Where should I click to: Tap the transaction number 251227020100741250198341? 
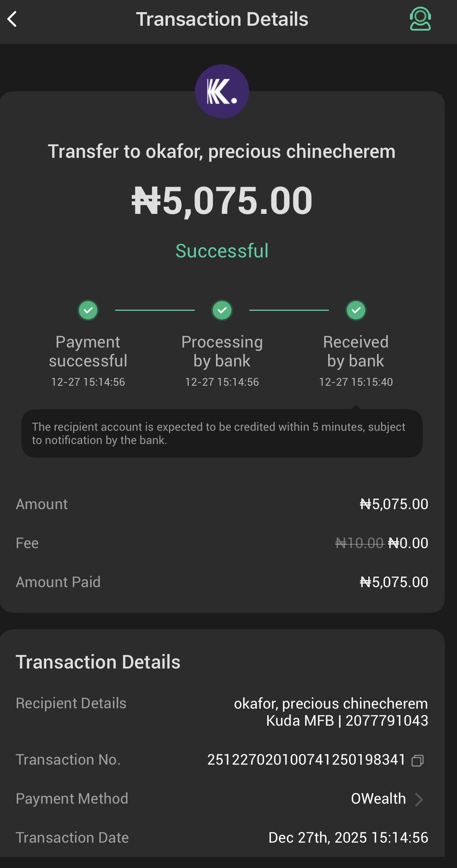point(306,760)
